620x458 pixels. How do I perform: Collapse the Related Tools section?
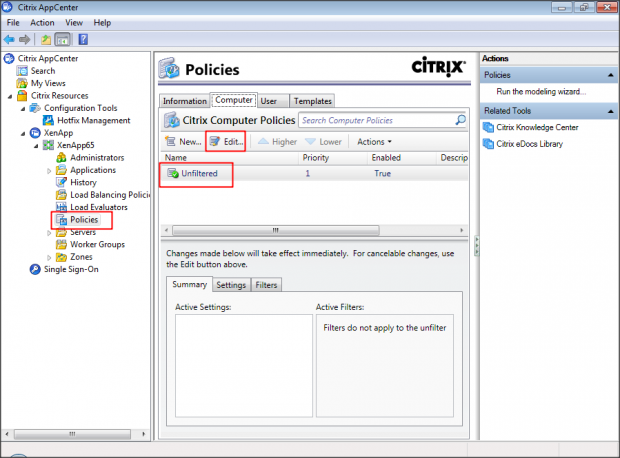(611, 111)
